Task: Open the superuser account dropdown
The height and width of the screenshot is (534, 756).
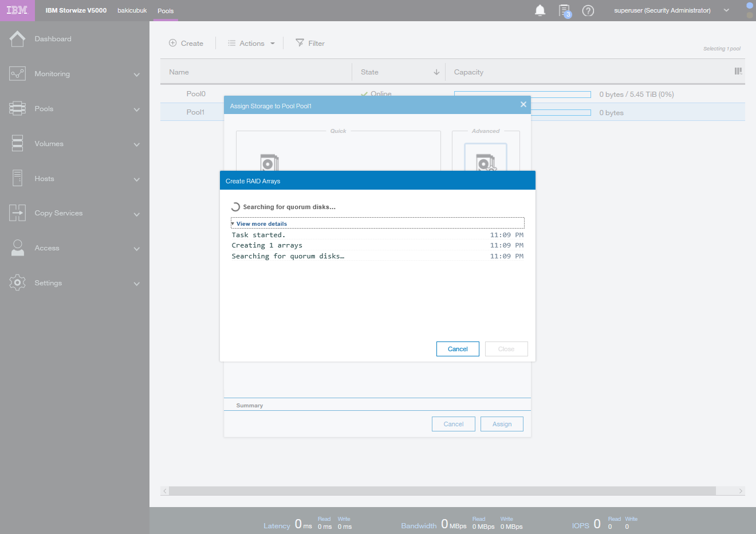Action: pyautogui.click(x=726, y=10)
